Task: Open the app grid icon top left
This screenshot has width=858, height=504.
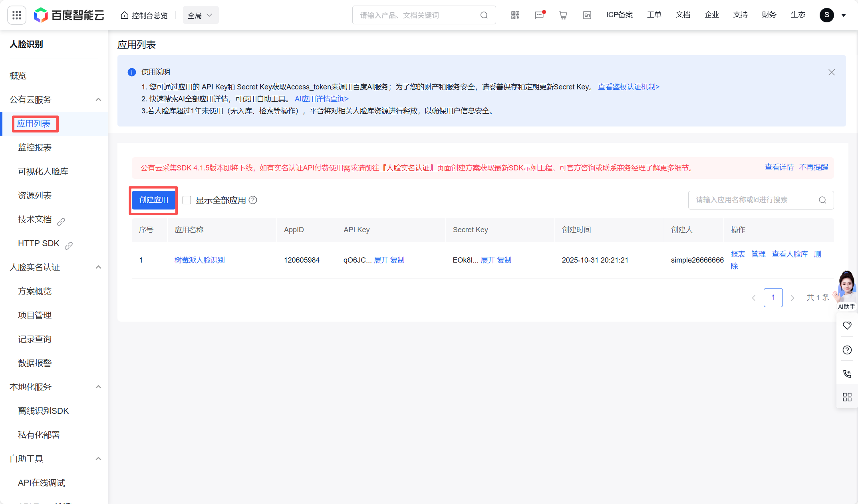Action: (16, 15)
